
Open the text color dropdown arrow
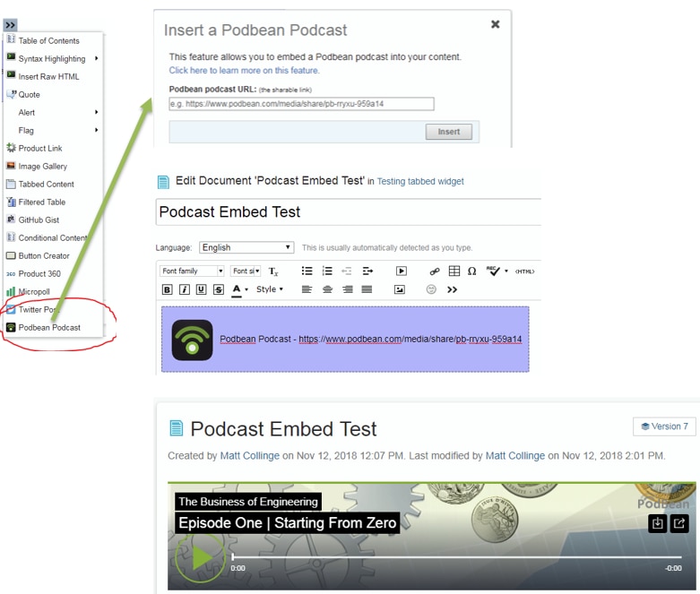click(246, 289)
